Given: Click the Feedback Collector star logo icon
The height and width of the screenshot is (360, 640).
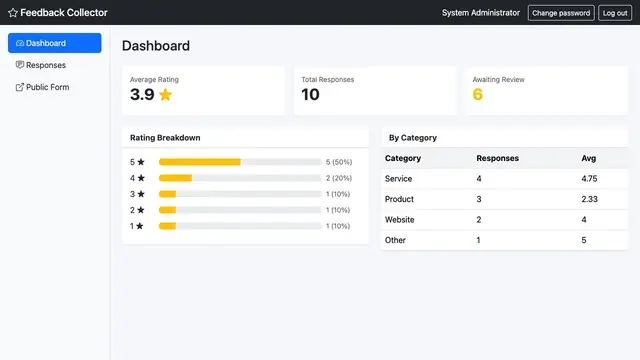Looking at the screenshot, I should 13,13.
